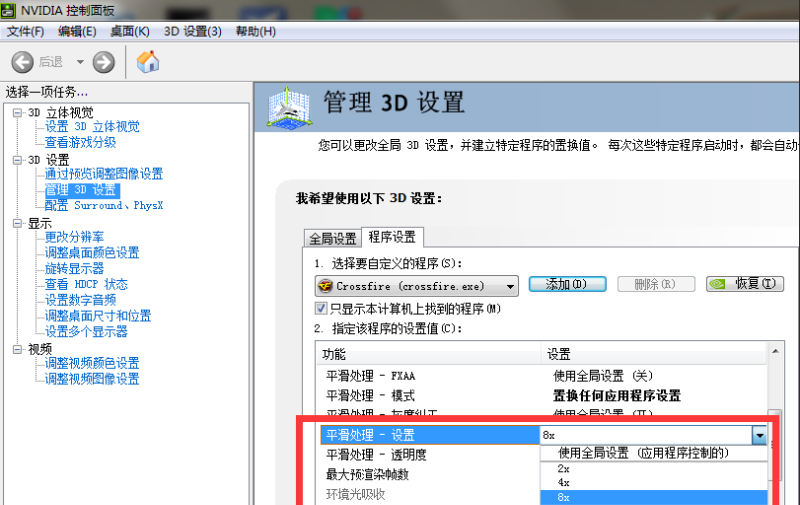Viewport: 800px width, 505px height.
Task: Select the 平滑处理 - 透明度 row
Action: [428, 455]
